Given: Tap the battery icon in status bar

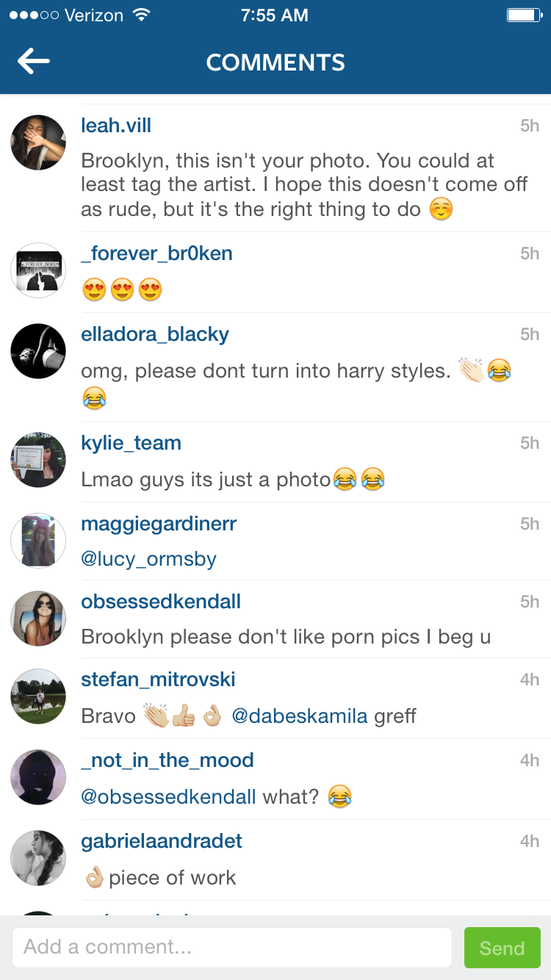Looking at the screenshot, I should point(524,15).
